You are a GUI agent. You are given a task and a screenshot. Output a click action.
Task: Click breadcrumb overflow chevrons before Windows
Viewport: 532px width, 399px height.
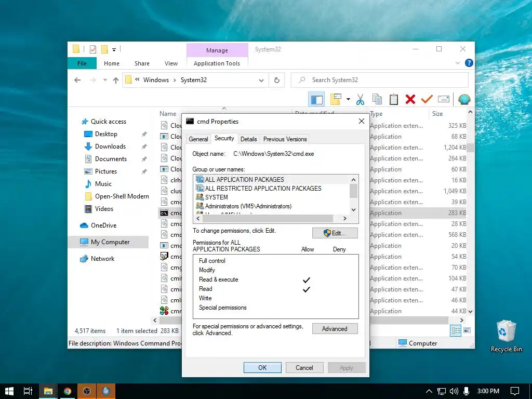click(137, 79)
